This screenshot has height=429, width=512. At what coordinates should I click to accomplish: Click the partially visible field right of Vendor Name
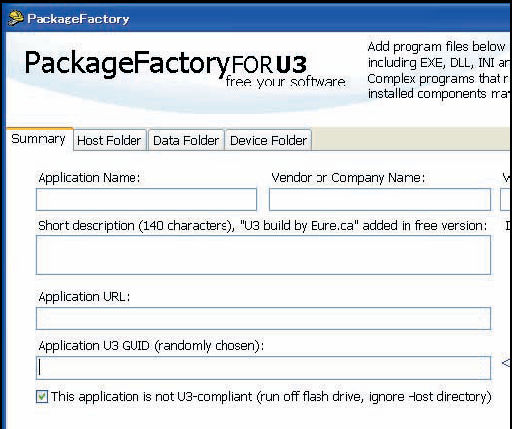[506, 199]
